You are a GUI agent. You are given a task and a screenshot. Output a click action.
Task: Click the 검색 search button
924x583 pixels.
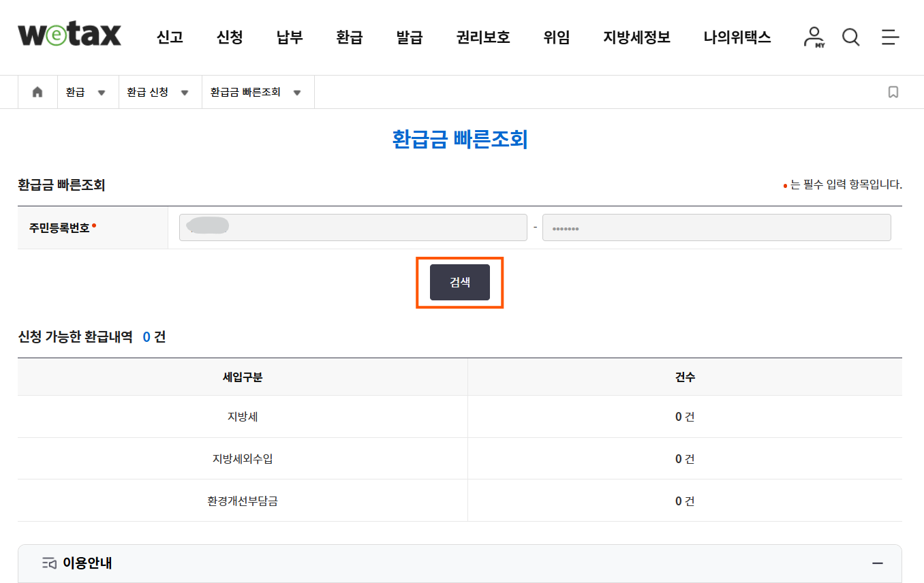pos(460,282)
